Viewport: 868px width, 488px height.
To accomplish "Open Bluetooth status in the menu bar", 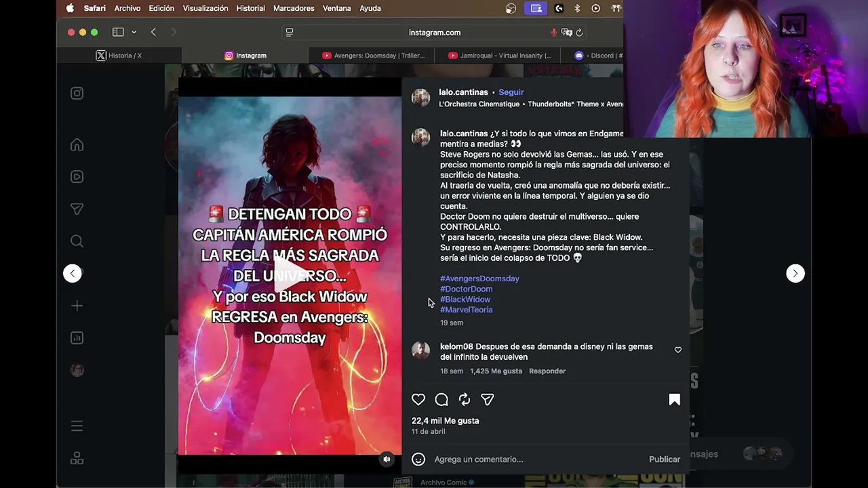I will pos(577,8).
